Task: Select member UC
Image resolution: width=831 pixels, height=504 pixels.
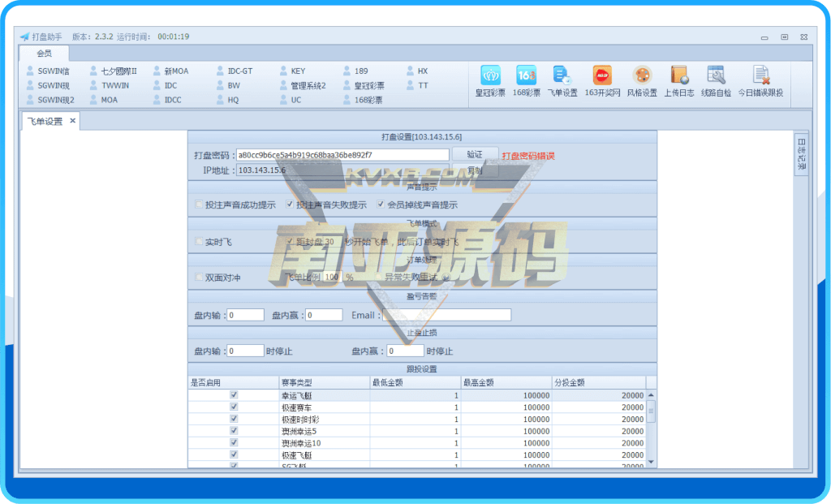Action: (x=291, y=100)
